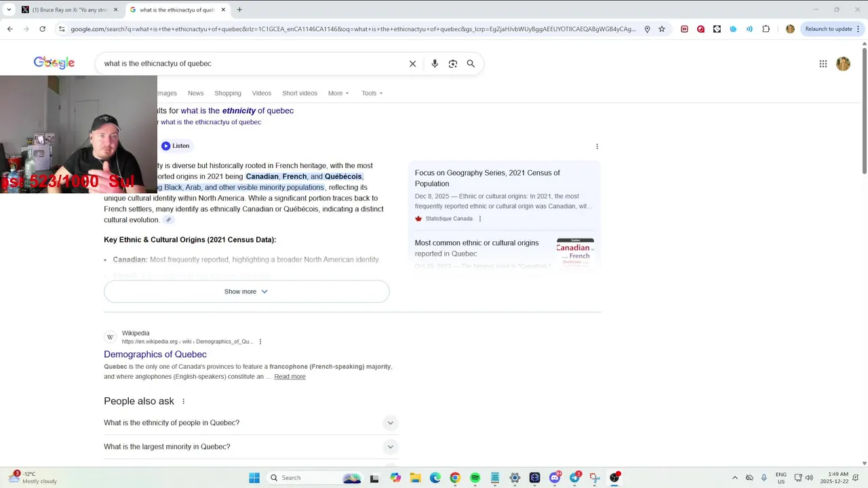
Task: Open the AI overview three-dot menu
Action: coord(597,146)
